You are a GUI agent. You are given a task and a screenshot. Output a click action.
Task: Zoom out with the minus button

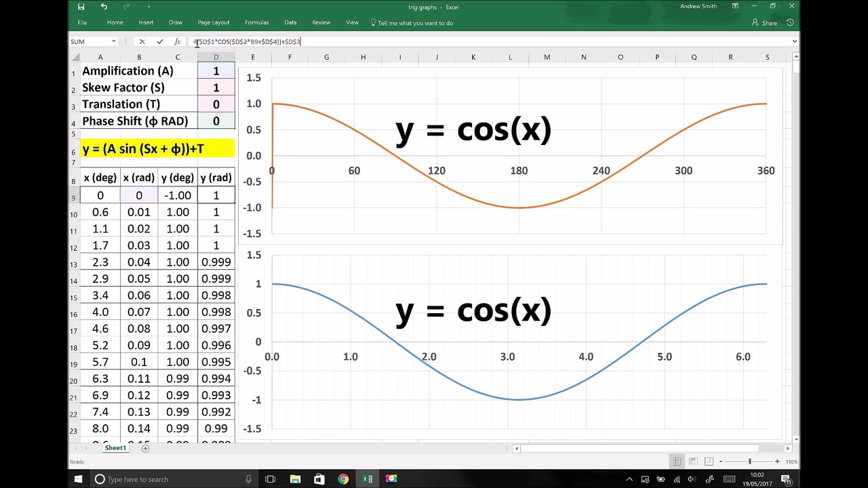[722, 462]
